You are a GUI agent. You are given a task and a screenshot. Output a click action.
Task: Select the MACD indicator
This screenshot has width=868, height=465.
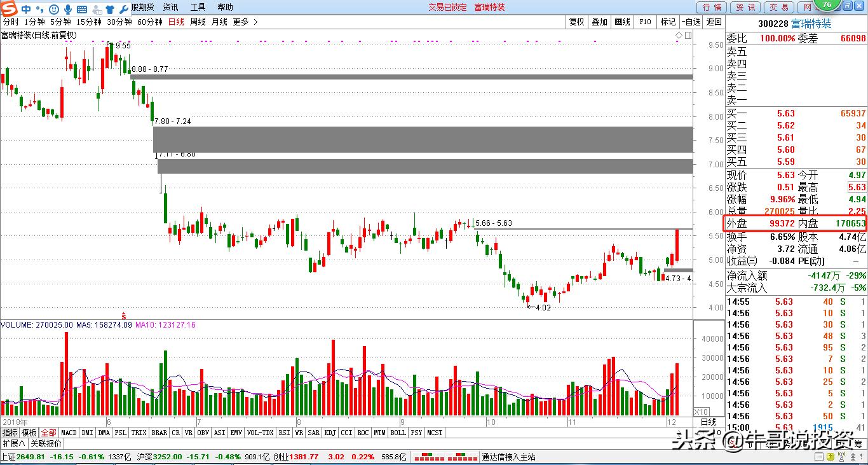(x=68, y=432)
